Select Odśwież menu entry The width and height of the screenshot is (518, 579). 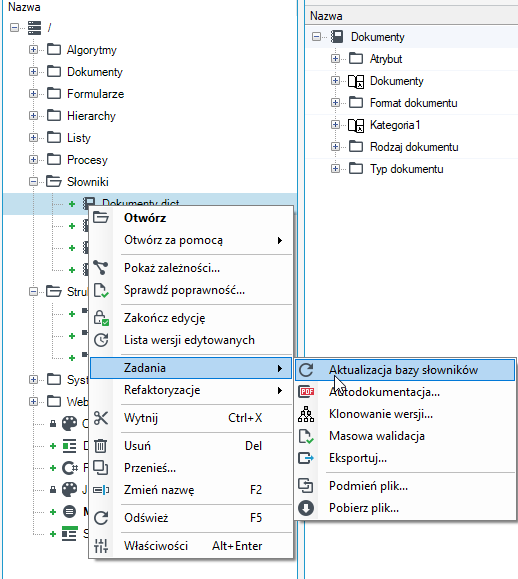(x=191, y=518)
